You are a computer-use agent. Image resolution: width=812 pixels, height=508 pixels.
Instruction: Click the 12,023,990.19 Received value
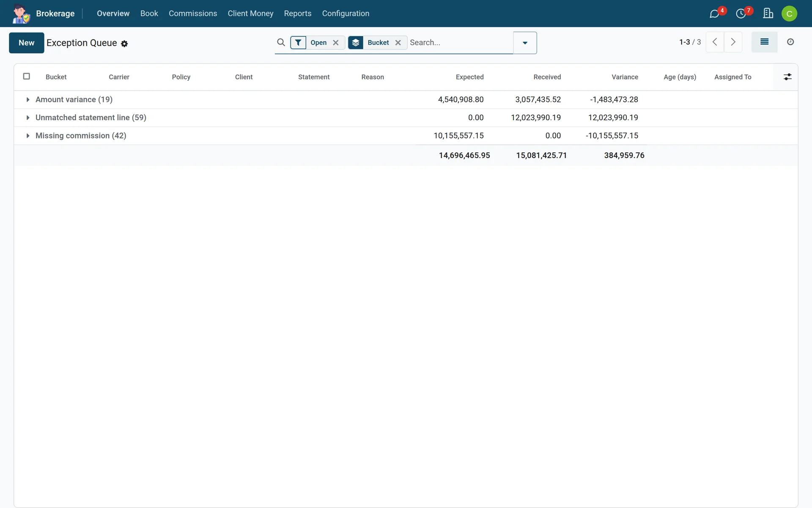pos(536,118)
